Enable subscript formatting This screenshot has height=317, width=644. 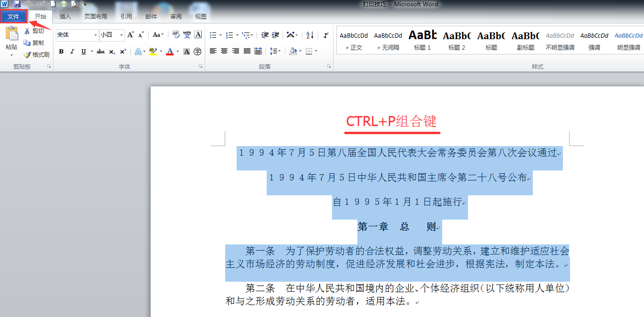[x=113, y=52]
